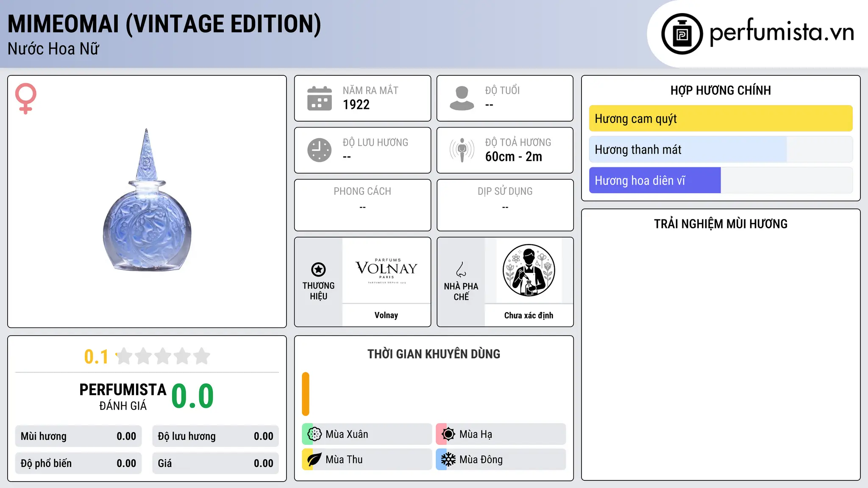Click the orange recommended-time bar
The width and height of the screenshot is (868, 488).
point(306,394)
